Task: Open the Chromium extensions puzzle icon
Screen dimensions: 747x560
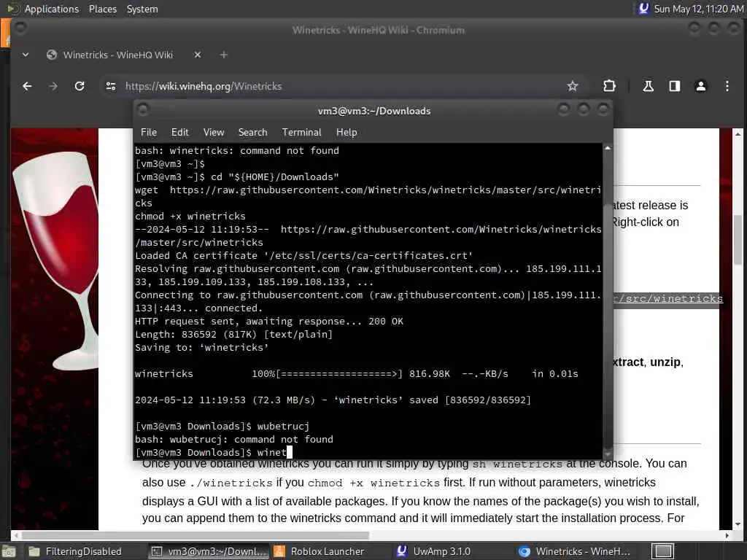Action: [609, 86]
